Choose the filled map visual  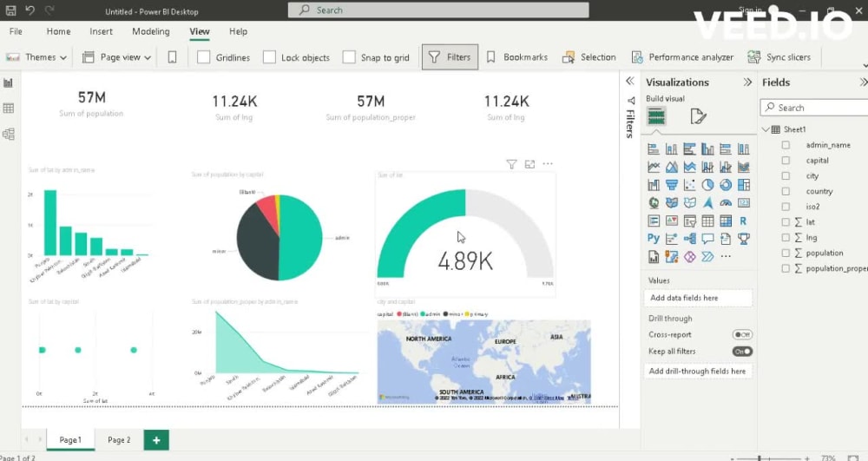point(672,203)
